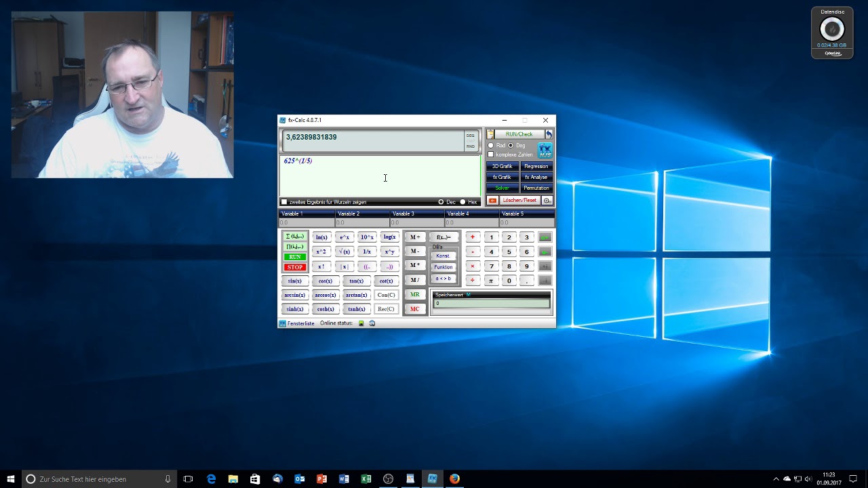Screen dimensions: 868x488
Task: Open the Solver module
Action: [502, 188]
